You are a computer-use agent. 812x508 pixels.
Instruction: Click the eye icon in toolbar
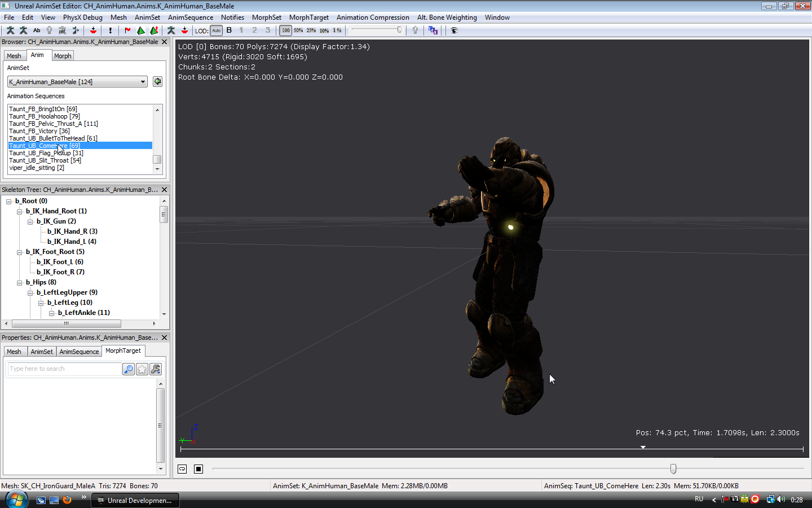pyautogui.click(x=454, y=30)
